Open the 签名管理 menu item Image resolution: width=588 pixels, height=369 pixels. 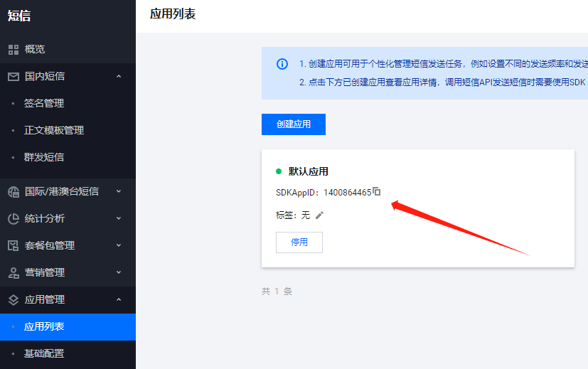coord(44,103)
